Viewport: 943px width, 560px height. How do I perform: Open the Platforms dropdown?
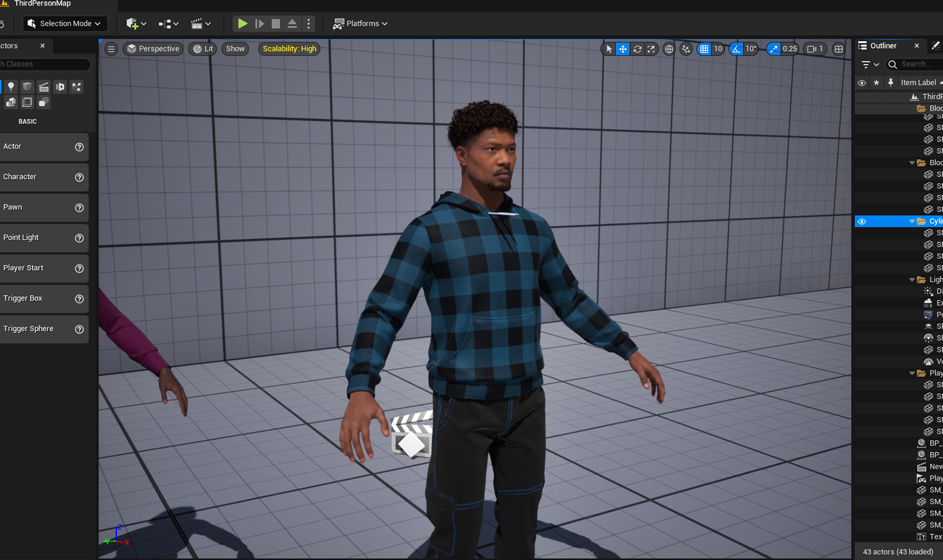tap(360, 23)
